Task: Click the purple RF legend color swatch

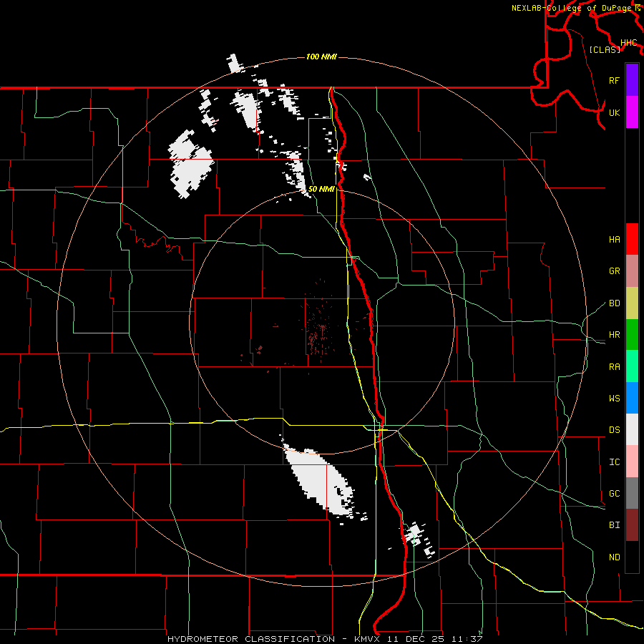Action: [632, 80]
